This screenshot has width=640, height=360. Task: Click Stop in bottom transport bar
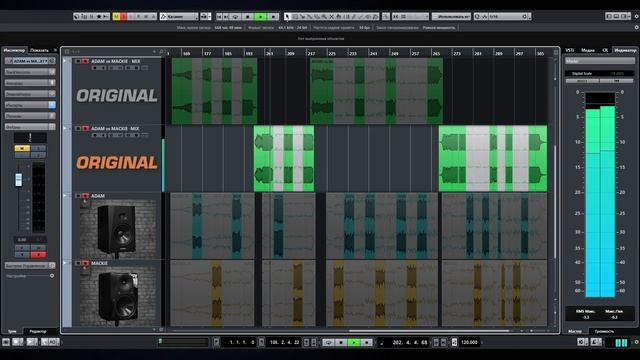tap(341, 342)
